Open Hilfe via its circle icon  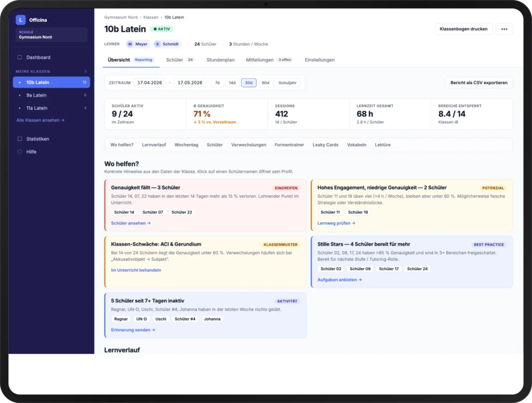pos(20,152)
